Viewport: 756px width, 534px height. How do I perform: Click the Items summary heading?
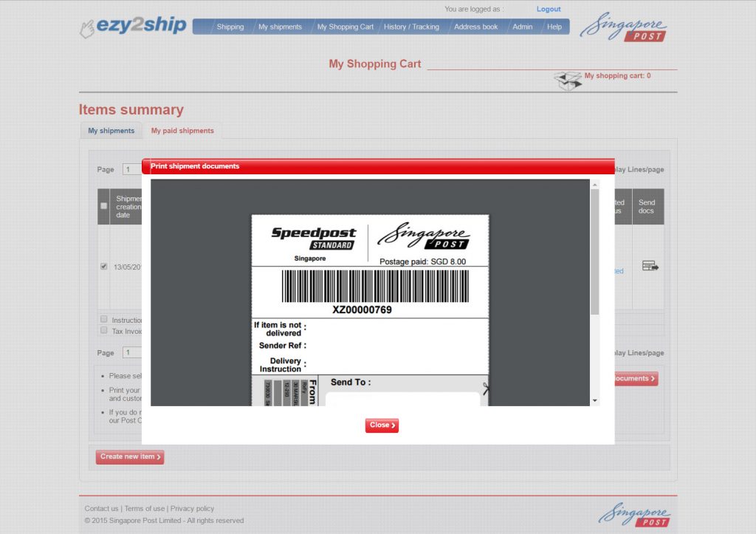pos(131,110)
